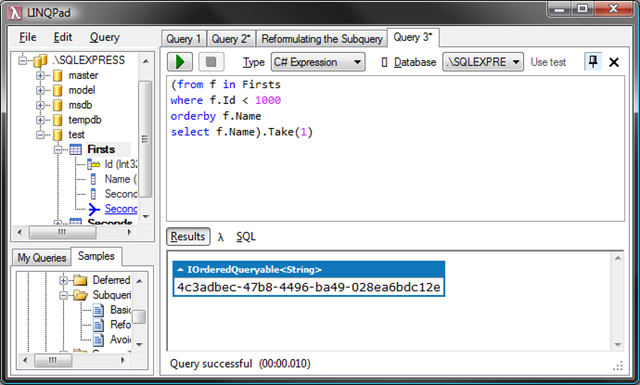This screenshot has width=640, height=385.
Task: Click the Id primary key column icon
Action: (93, 164)
